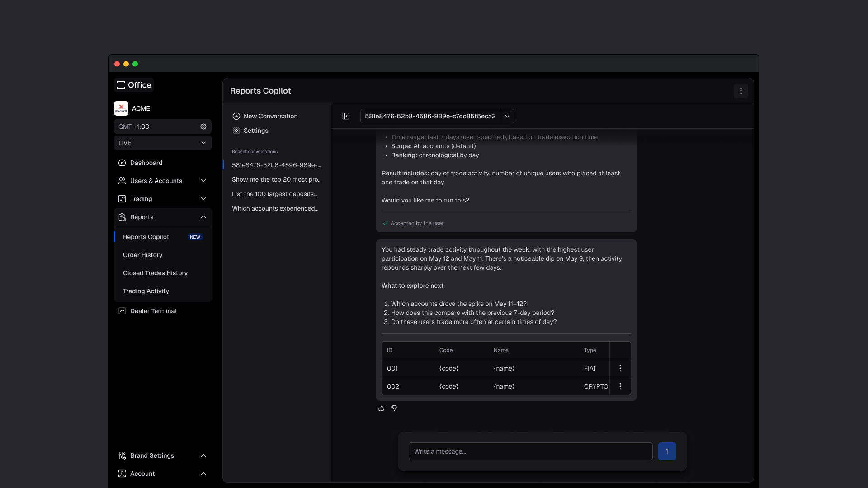The height and width of the screenshot is (488, 868).
Task: Open the conversation ID dropdown arrow
Action: pyautogui.click(x=507, y=116)
